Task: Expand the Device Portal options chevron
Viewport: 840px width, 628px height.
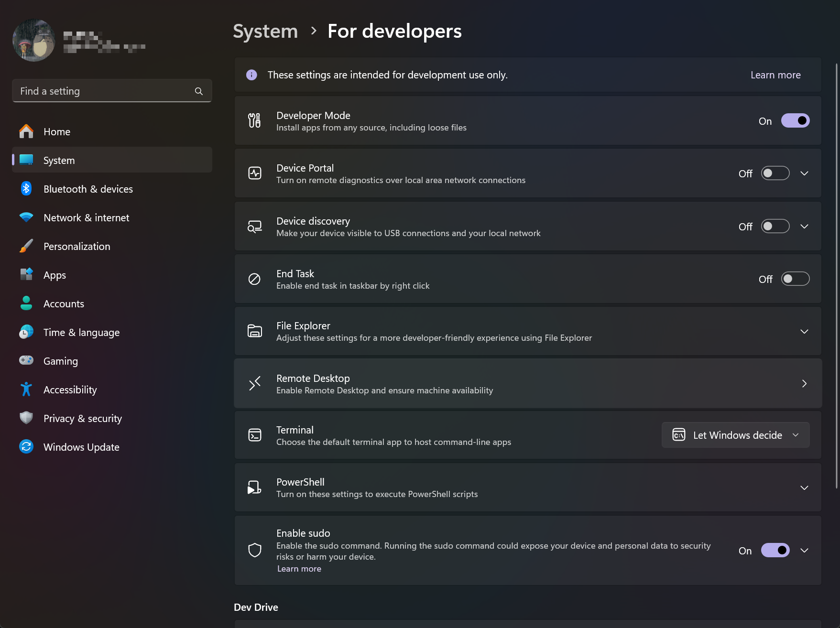Action: click(805, 173)
